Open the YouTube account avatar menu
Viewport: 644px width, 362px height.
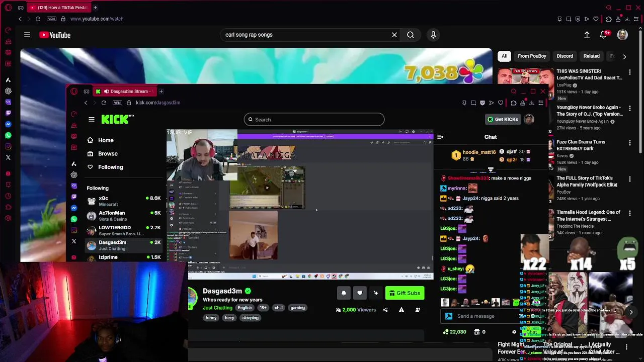tap(622, 35)
